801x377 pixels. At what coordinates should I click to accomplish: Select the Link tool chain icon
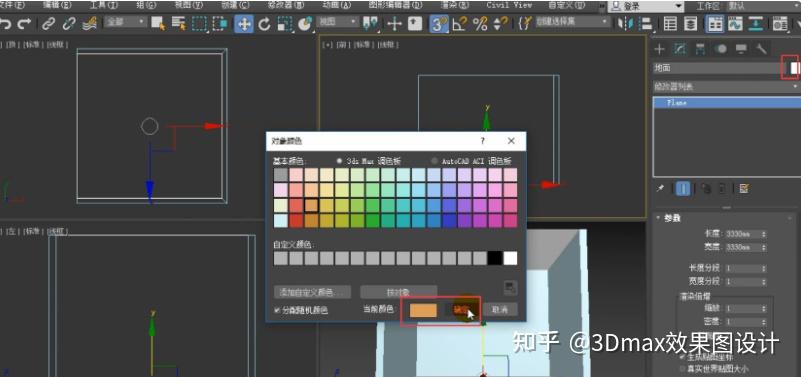[x=49, y=23]
